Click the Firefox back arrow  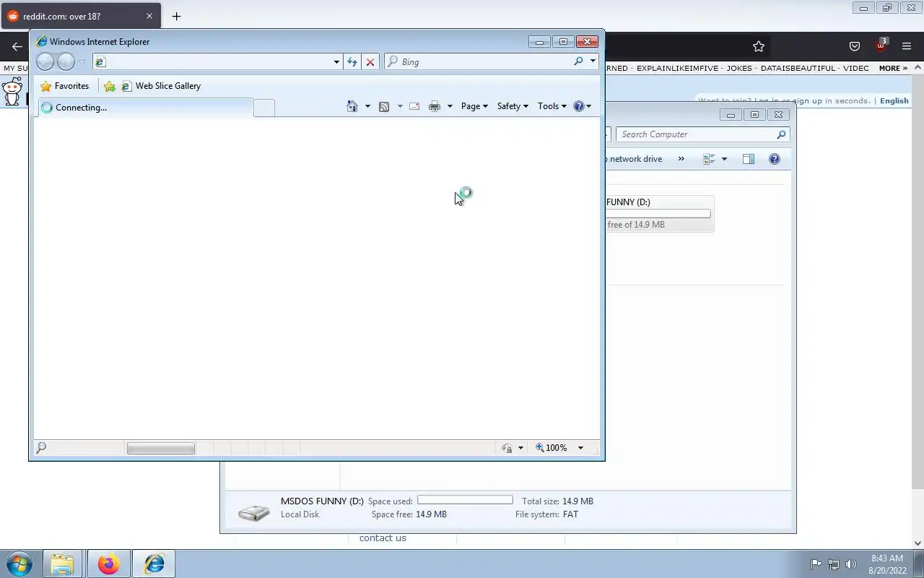point(17,46)
